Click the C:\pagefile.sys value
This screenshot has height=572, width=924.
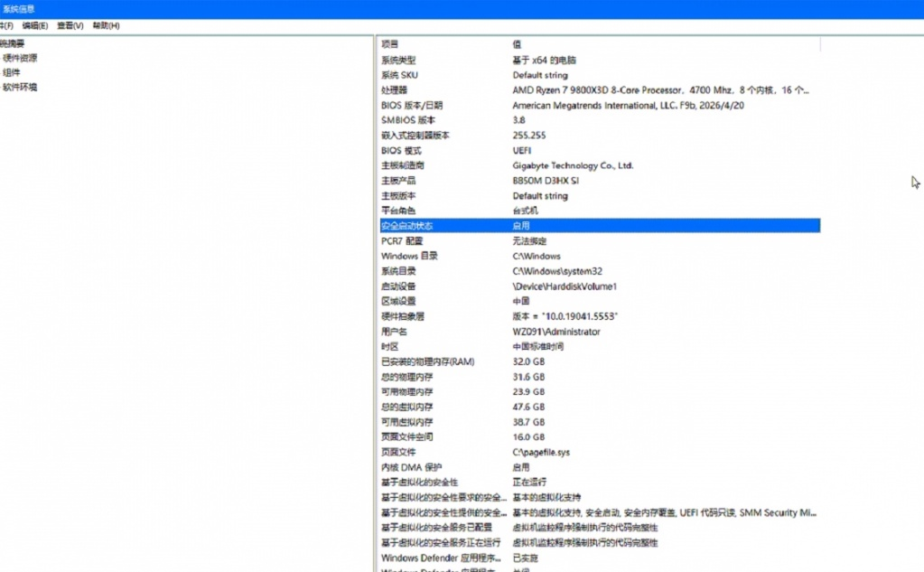click(x=541, y=453)
